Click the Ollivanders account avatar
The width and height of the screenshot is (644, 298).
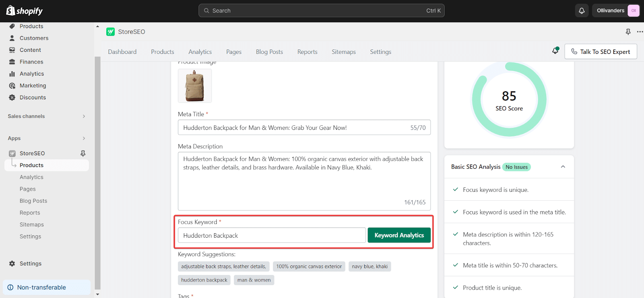[x=634, y=11]
